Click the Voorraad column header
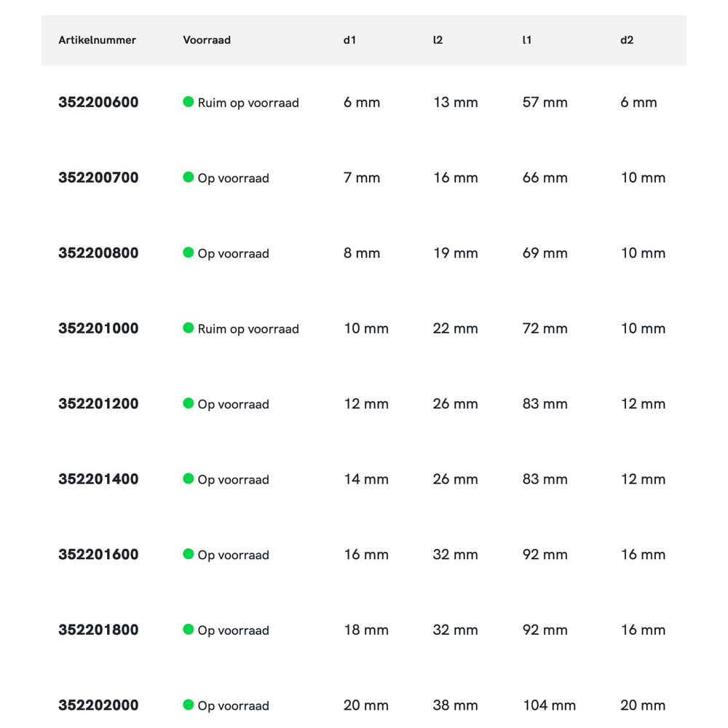Image resolution: width=728 pixels, height=728 pixels. [207, 40]
